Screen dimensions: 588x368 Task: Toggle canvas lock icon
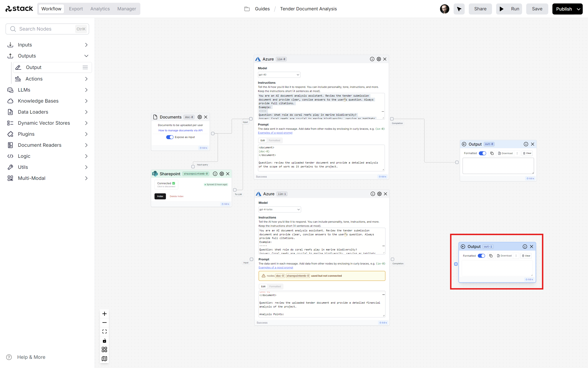tap(105, 341)
